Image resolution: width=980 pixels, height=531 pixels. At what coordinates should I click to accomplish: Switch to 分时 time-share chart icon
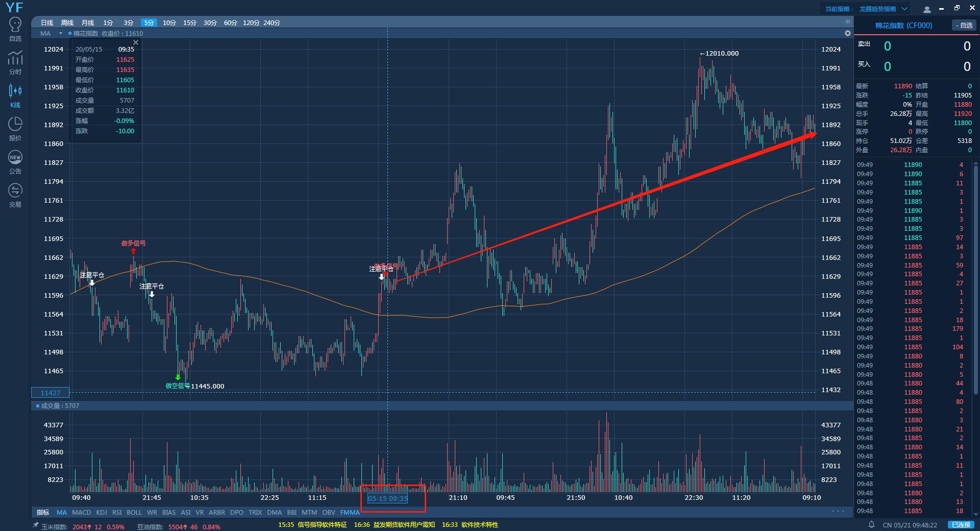[15, 62]
